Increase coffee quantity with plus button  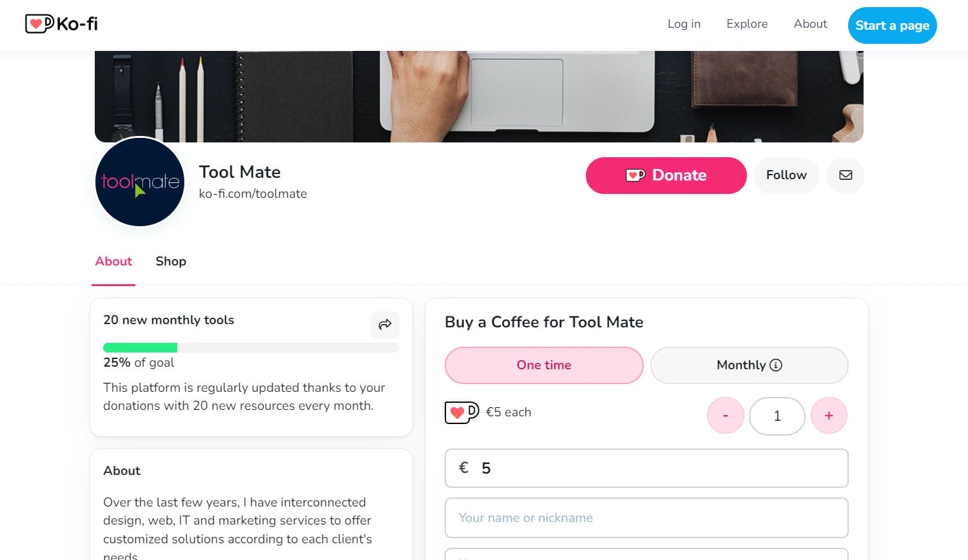tap(829, 416)
